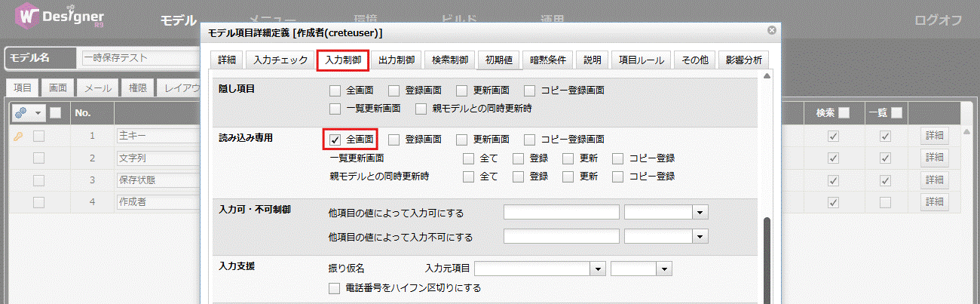Switch to the 出力制御 tab
Image resolution: width=980 pixels, height=304 pixels.
pyautogui.click(x=396, y=60)
